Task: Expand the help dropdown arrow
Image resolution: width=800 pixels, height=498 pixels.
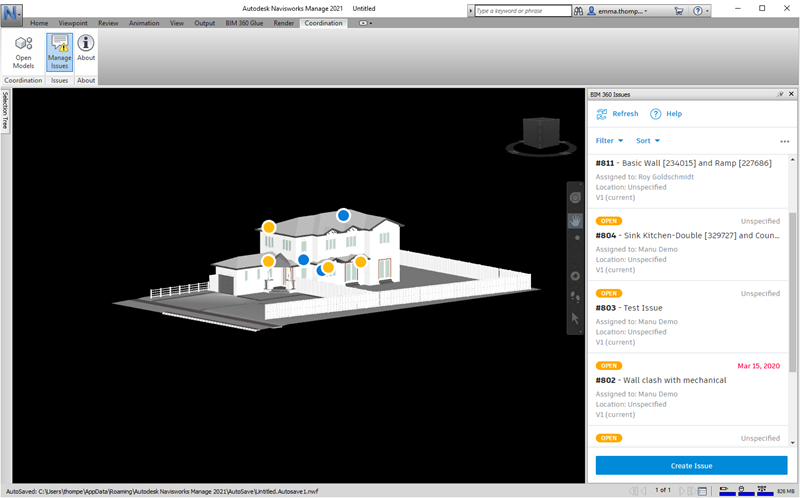Action: tap(707, 11)
